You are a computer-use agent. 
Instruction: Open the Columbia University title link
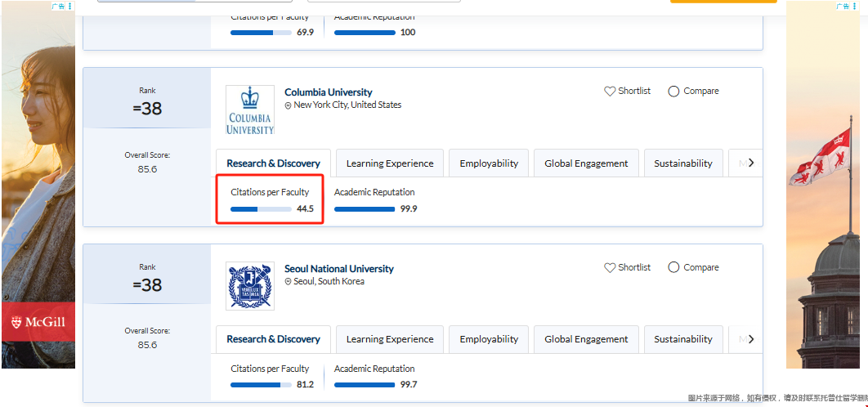[328, 92]
